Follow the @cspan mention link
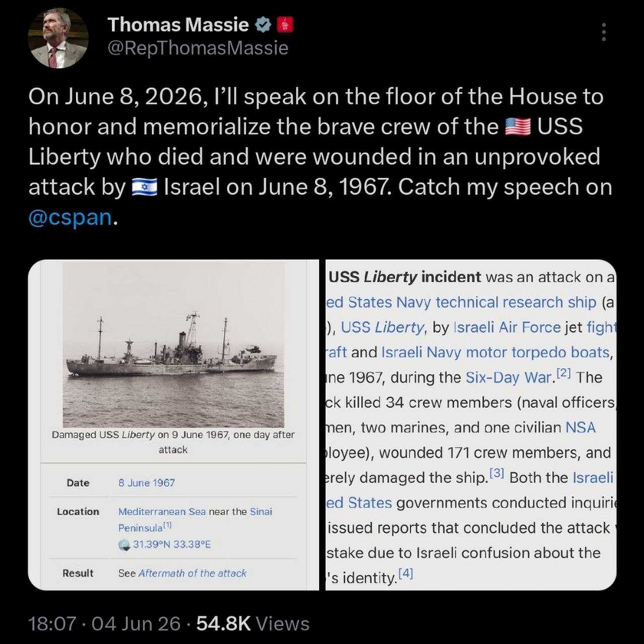 tap(71, 217)
